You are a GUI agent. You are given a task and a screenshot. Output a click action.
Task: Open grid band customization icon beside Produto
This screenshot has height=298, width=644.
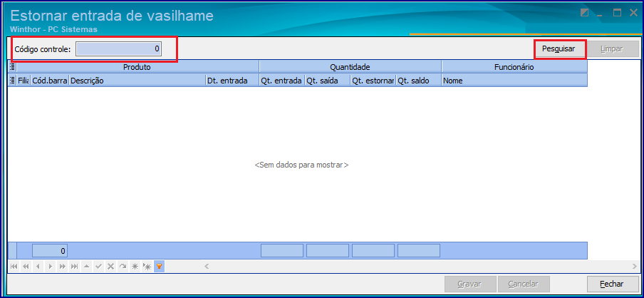[x=12, y=66]
